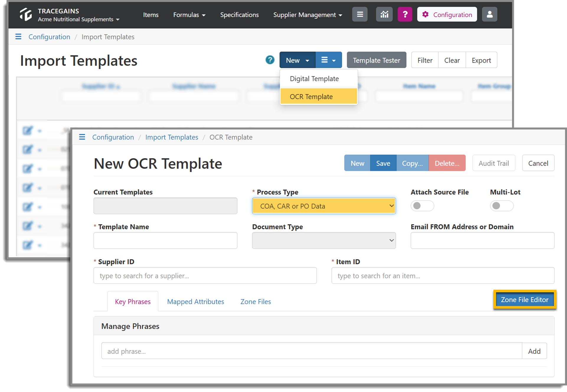Open the user profile icon in navbar

489,14
